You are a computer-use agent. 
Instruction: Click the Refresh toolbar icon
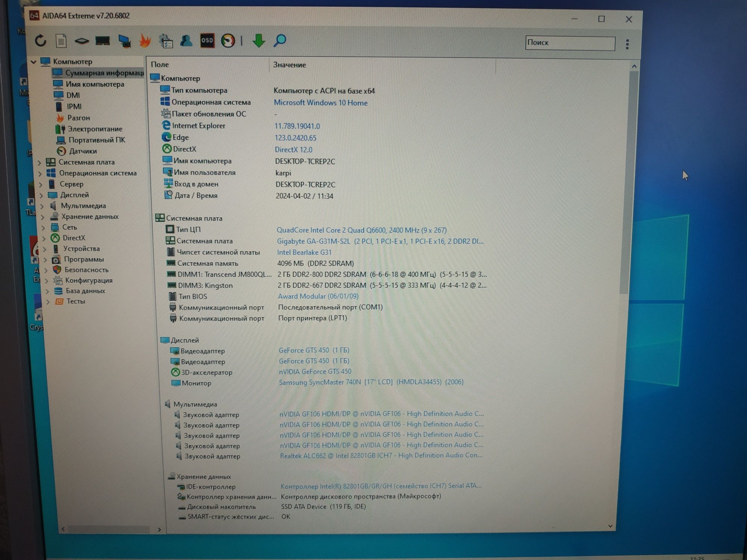41,41
